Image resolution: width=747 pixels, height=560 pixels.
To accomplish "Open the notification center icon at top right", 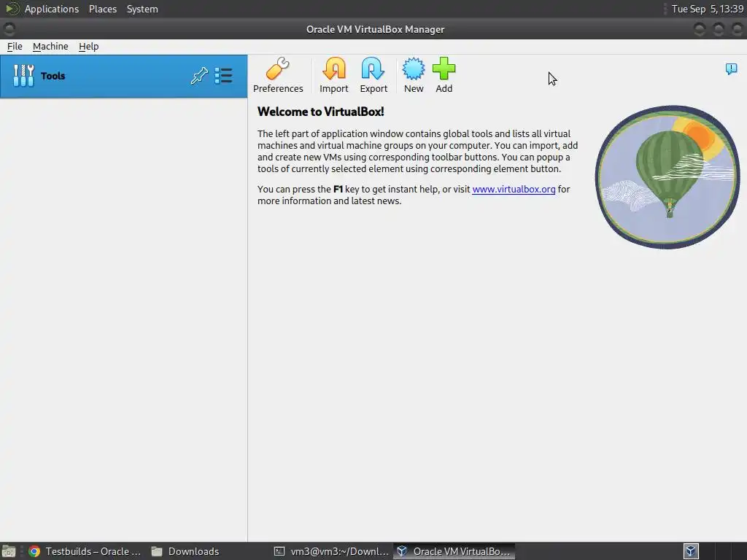I will [731, 69].
